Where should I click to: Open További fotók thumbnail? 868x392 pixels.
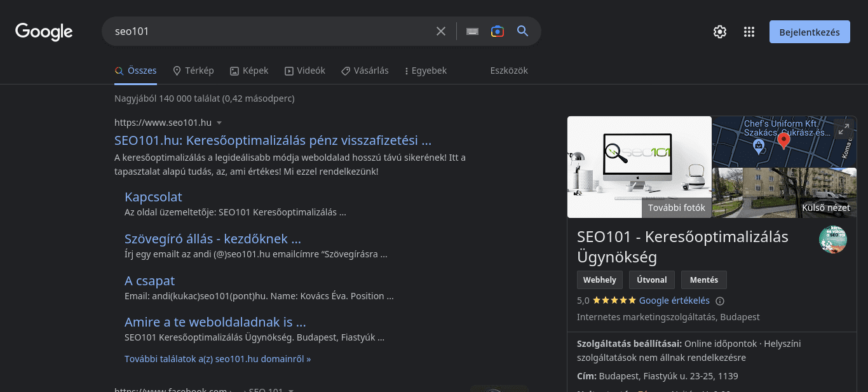click(676, 207)
